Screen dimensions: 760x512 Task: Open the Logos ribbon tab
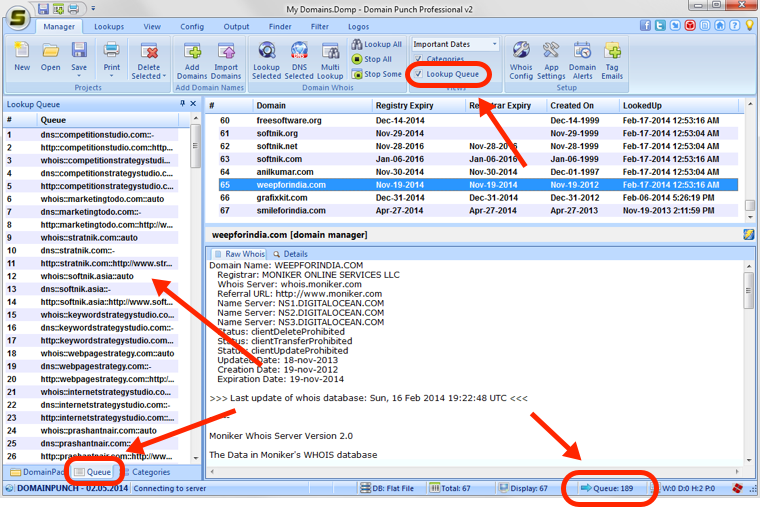359,27
